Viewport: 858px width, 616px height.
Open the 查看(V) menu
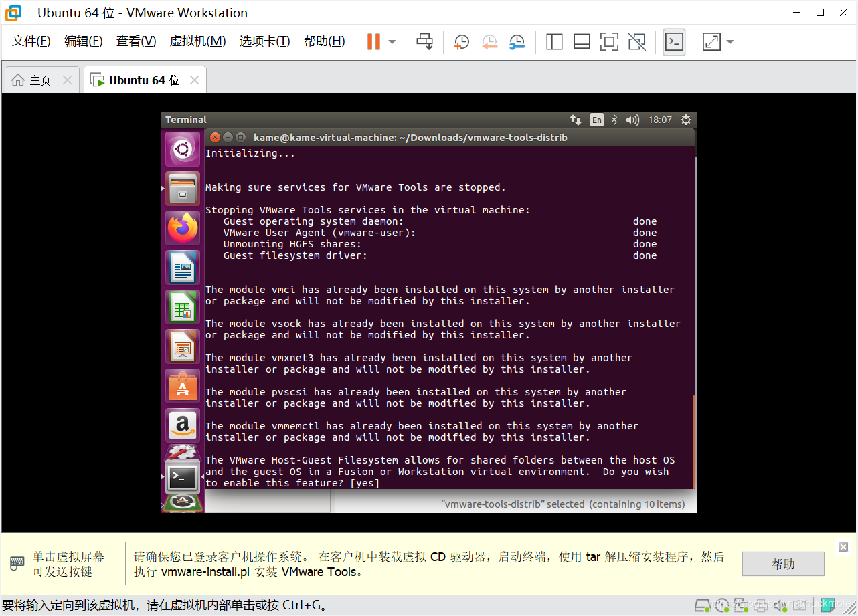coord(136,41)
